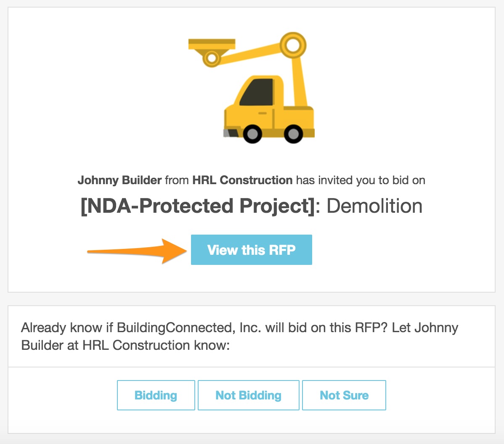Click the large ring joint atop the crane

pyautogui.click(x=293, y=45)
